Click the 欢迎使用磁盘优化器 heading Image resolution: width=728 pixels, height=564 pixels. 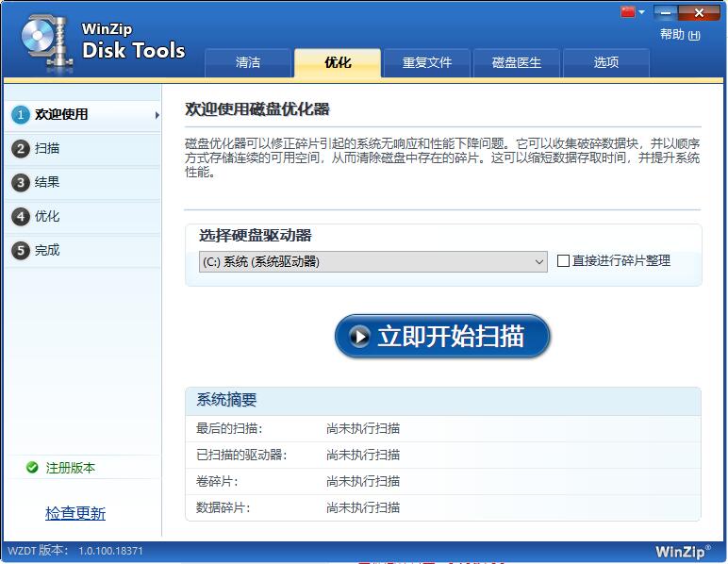coord(257,109)
